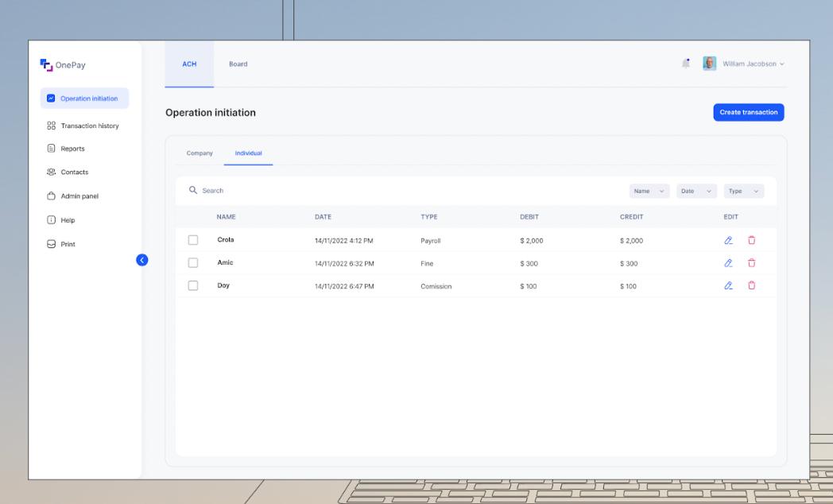Click the OnePay logo icon

(x=46, y=64)
